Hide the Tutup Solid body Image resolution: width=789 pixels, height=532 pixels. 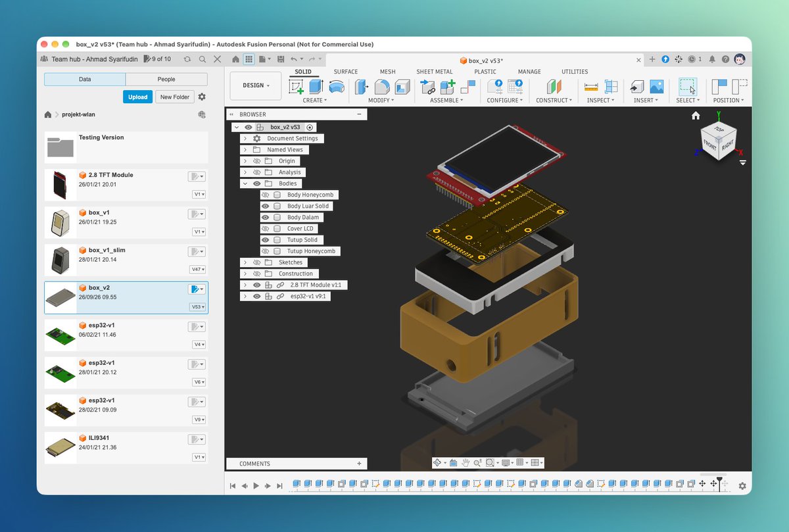pos(266,240)
